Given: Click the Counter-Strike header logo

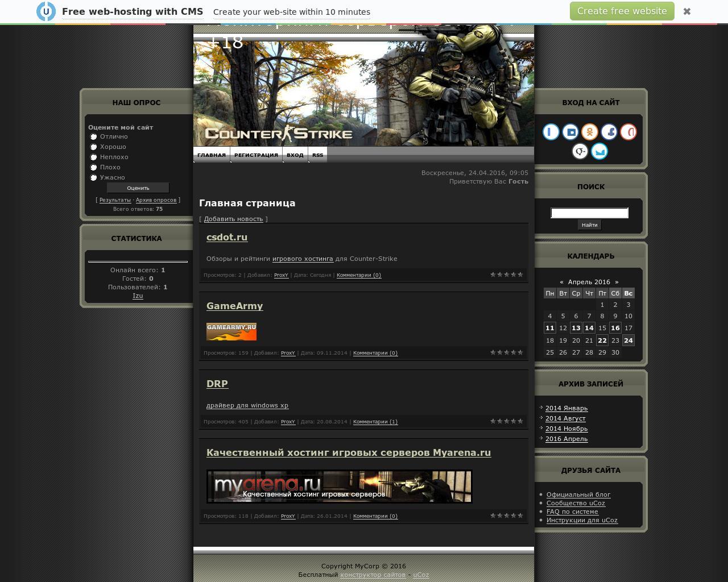Looking at the screenshot, I should [279, 134].
